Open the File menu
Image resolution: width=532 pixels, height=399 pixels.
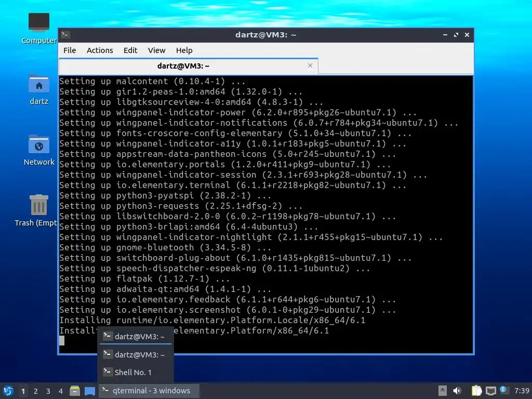pos(70,50)
